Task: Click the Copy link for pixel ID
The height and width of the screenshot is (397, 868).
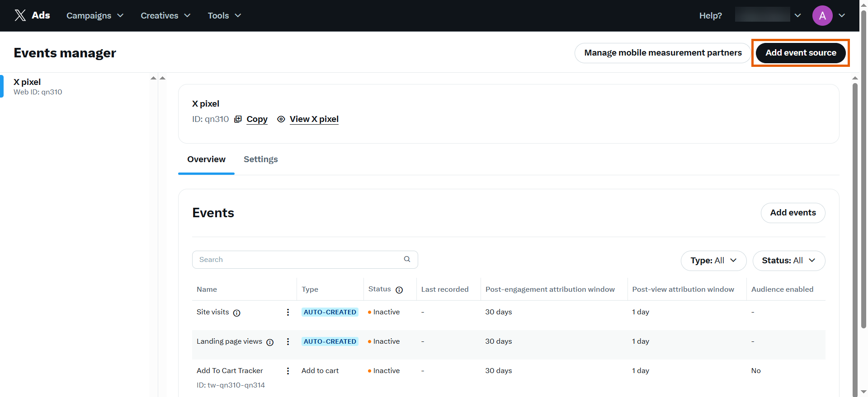Action: click(x=257, y=119)
